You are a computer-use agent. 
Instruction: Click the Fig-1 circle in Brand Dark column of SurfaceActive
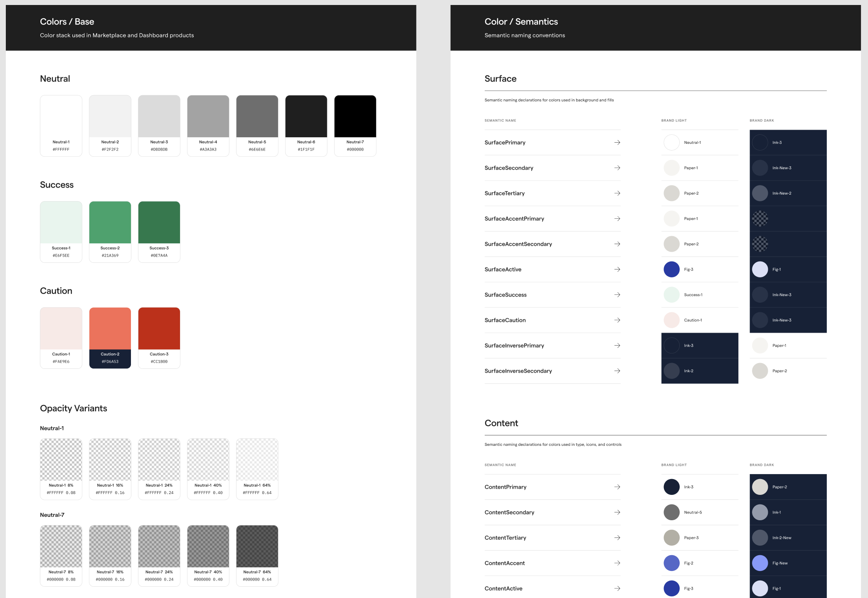(x=759, y=269)
